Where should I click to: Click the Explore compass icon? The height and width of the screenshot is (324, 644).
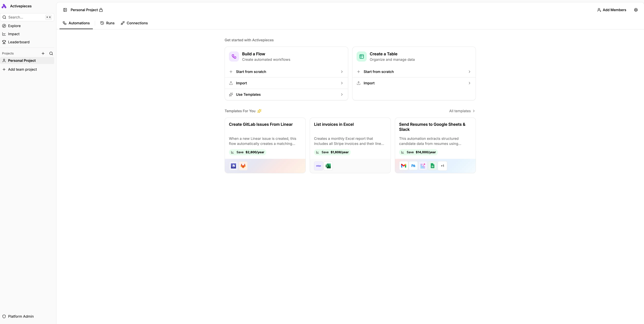click(x=4, y=26)
